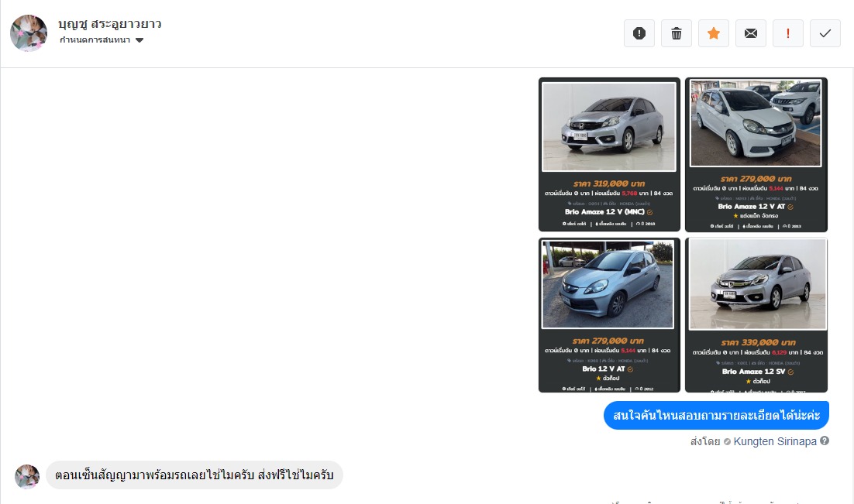
Task: Star this conversation for follow-up
Action: 714,33
